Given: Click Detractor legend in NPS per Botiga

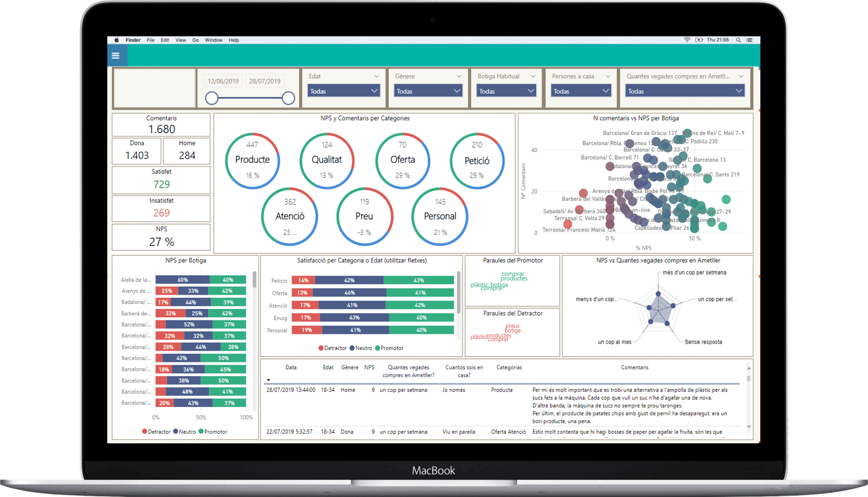Looking at the screenshot, I should click(x=156, y=432).
